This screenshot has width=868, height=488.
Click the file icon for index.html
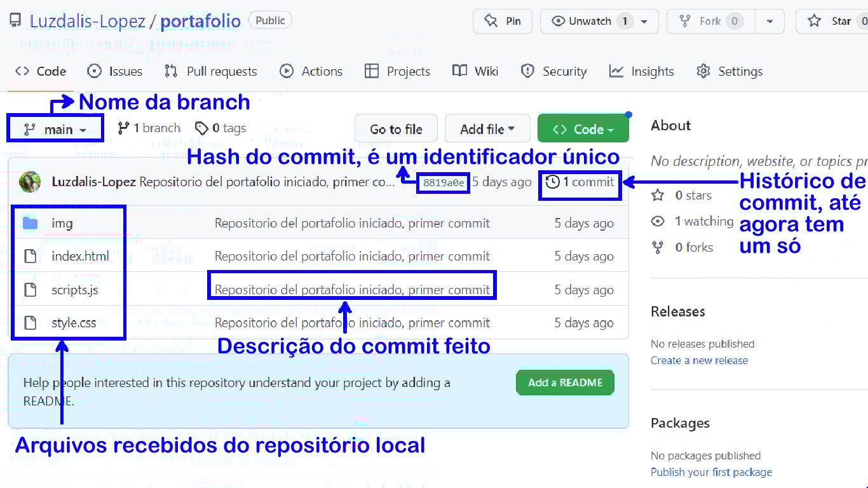point(30,257)
